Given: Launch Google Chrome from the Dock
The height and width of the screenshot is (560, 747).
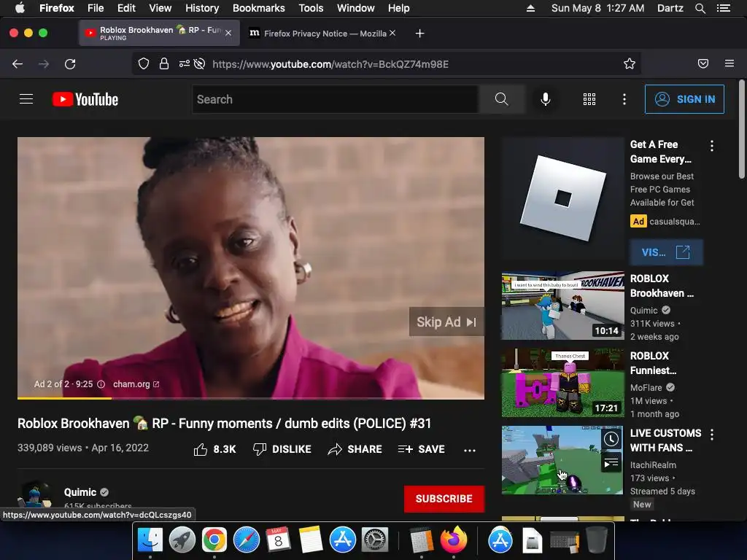Looking at the screenshot, I should point(214,540).
